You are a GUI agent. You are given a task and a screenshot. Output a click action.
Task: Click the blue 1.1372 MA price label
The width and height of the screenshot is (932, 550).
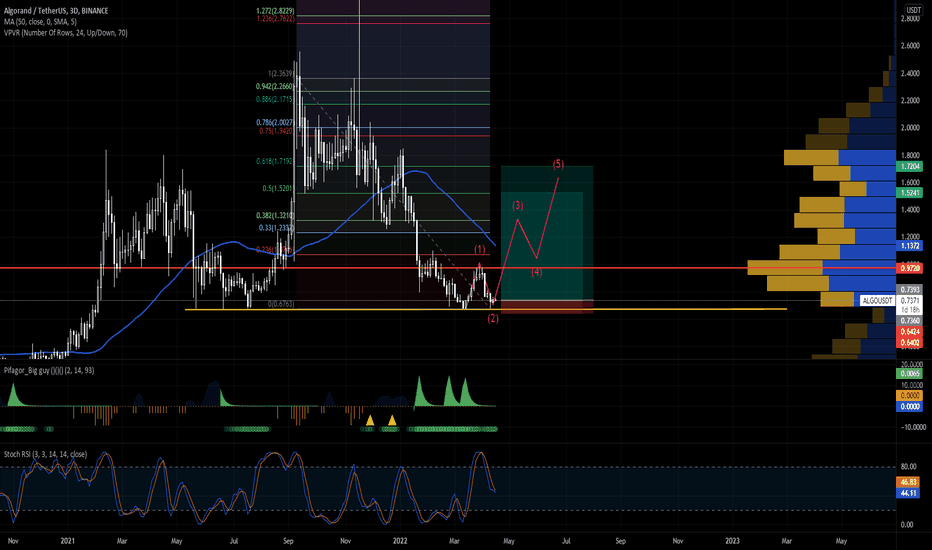[x=910, y=246]
